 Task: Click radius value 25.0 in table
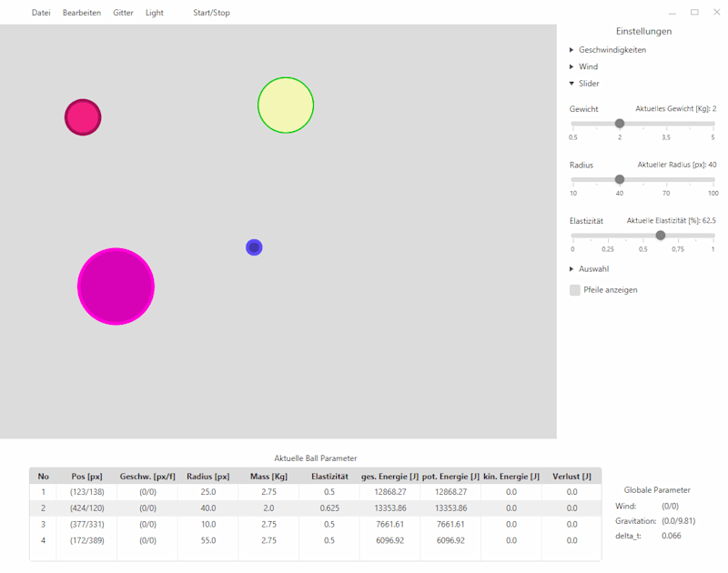pyautogui.click(x=208, y=492)
